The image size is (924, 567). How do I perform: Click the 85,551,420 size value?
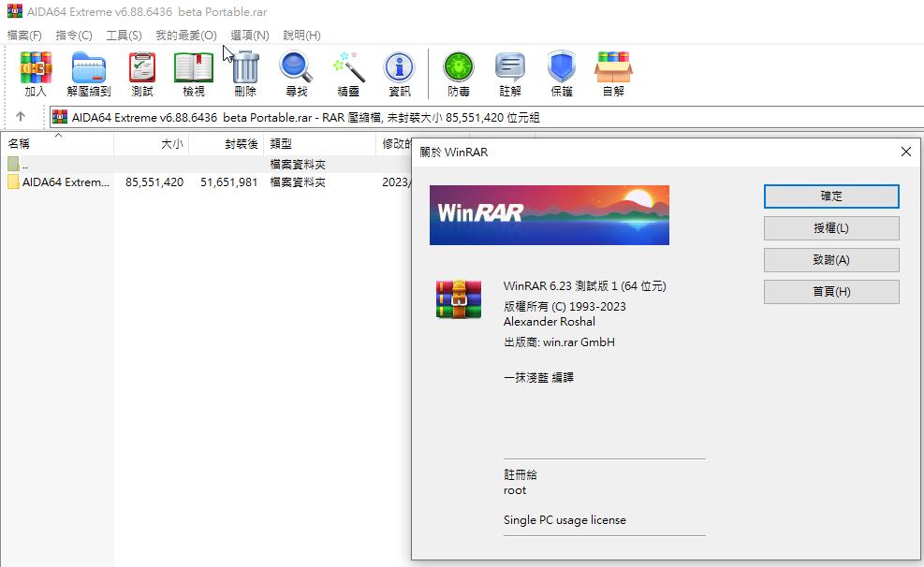154,182
